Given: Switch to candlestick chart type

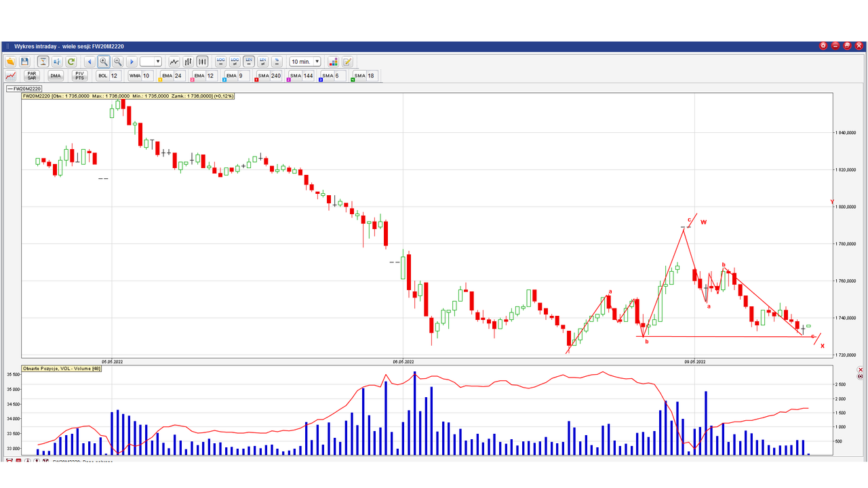Looking at the screenshot, I should tap(202, 62).
